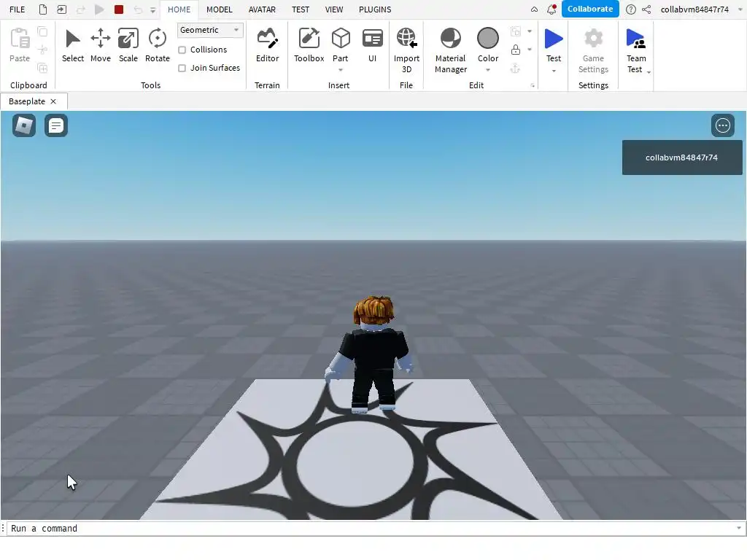This screenshot has height=560, width=747.
Task: Click the collabvm84847r74 player list entry
Action: 682,157
